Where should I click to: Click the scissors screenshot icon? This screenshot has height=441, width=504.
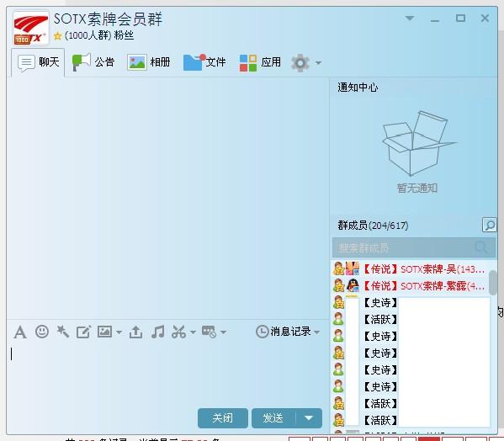[178, 332]
